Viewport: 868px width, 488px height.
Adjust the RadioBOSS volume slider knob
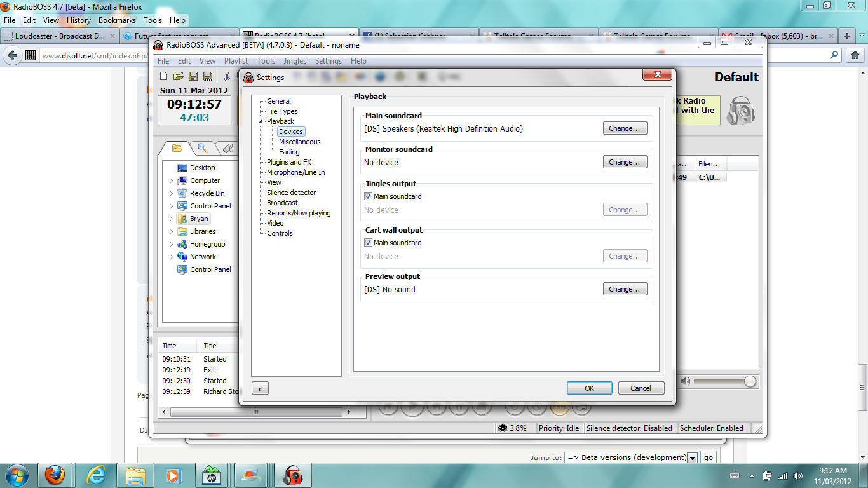(x=750, y=381)
